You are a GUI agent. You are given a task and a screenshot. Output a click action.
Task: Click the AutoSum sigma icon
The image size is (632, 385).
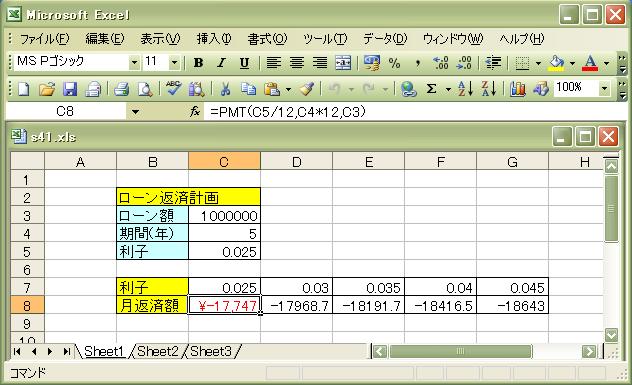pyautogui.click(x=431, y=89)
